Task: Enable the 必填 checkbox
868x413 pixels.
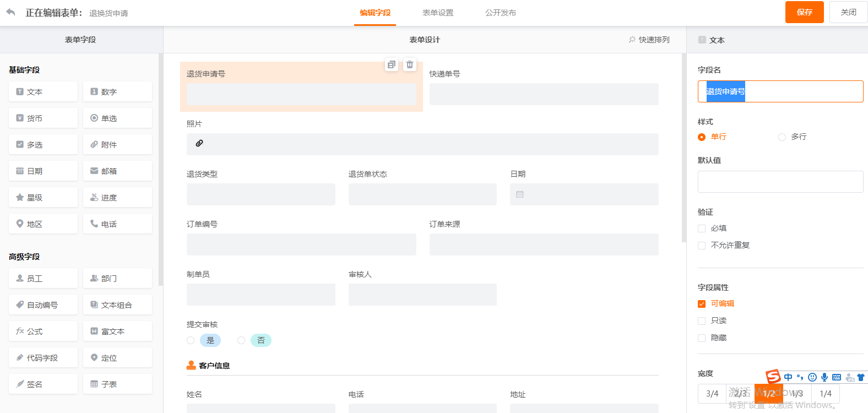Action: point(702,229)
